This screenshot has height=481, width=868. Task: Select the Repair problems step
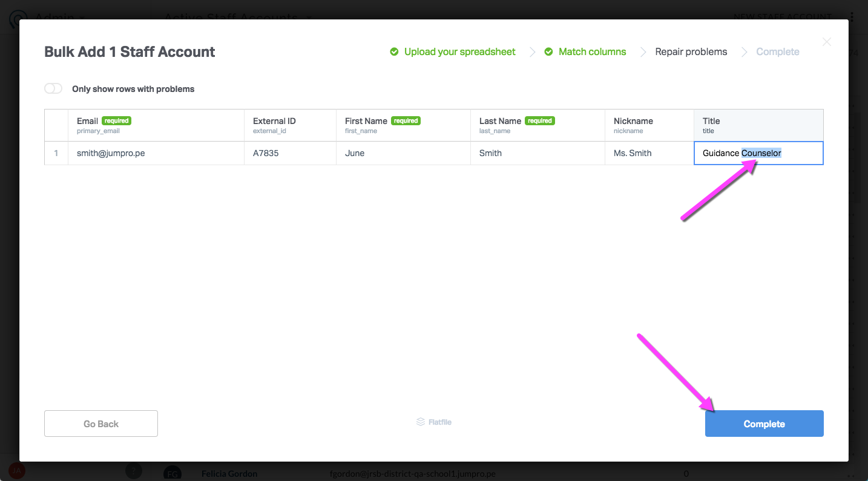691,52
